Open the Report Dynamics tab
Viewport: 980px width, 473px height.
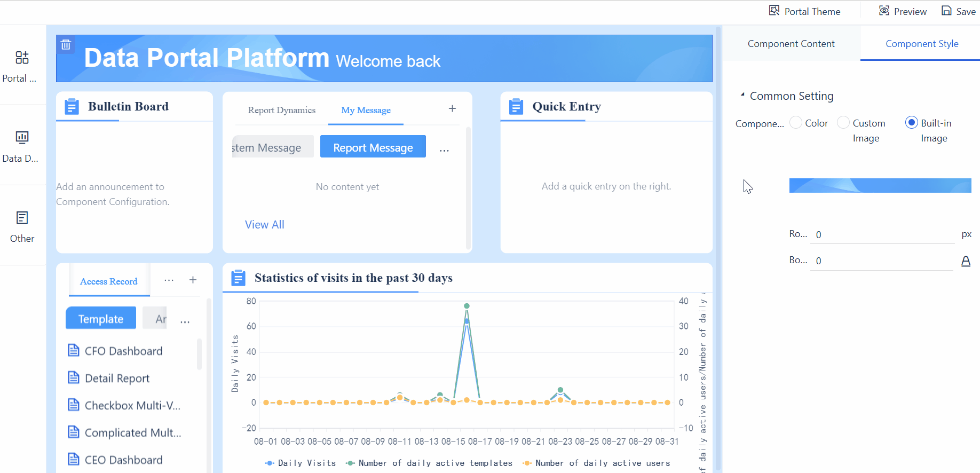pyautogui.click(x=282, y=110)
